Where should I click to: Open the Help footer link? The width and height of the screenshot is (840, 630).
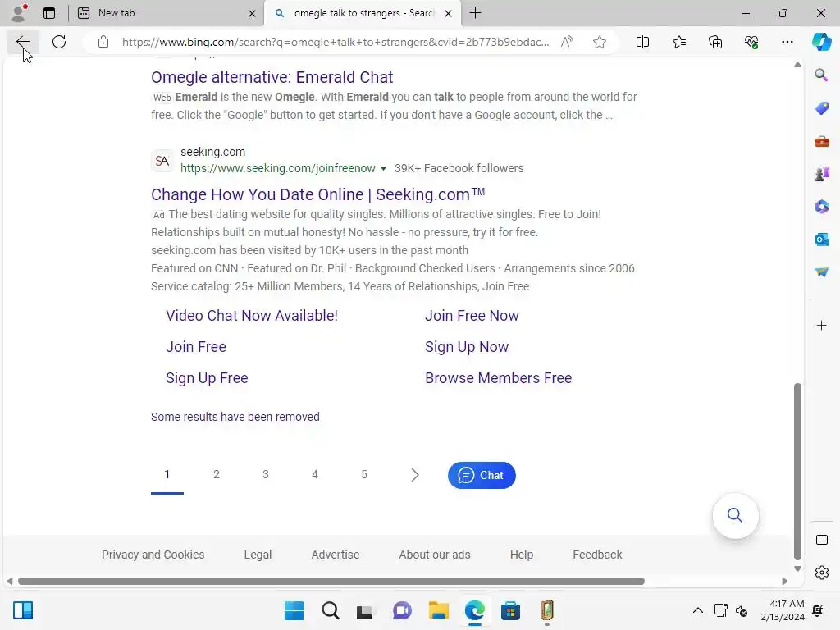point(521,555)
